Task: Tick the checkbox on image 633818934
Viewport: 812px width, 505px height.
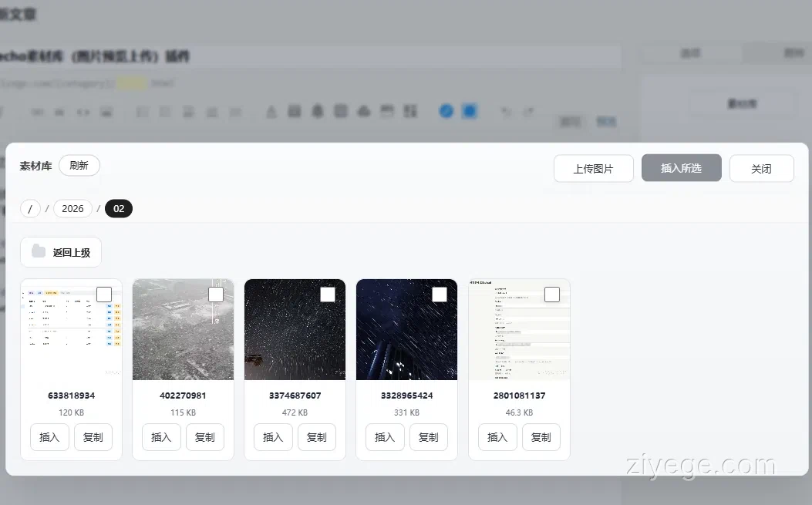Action: [104, 295]
